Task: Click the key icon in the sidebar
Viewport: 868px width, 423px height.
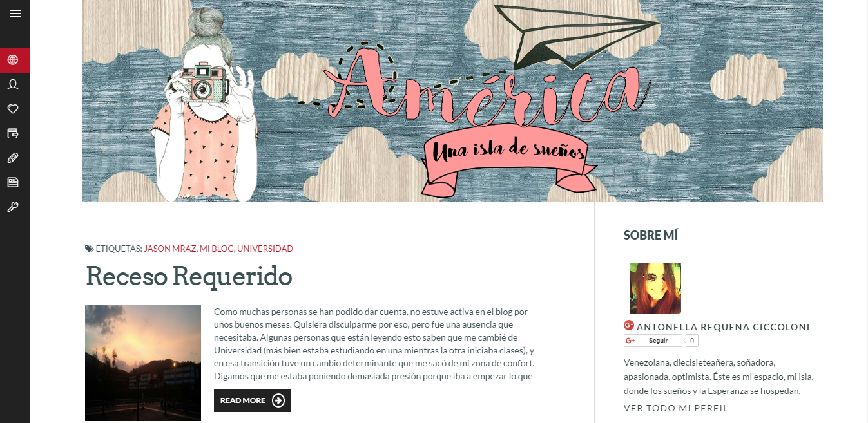Action: click(x=13, y=207)
